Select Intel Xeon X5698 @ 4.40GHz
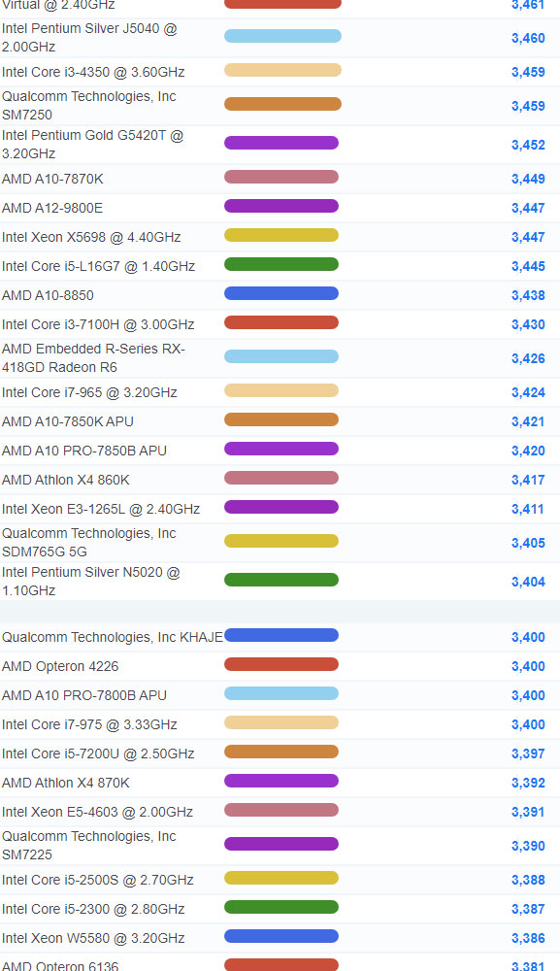Screen dimensions: 560x971 pos(91,237)
